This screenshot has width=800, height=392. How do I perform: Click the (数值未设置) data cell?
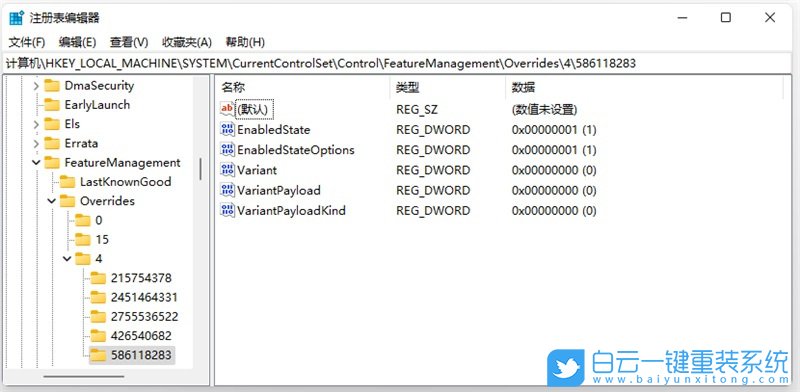tap(544, 109)
